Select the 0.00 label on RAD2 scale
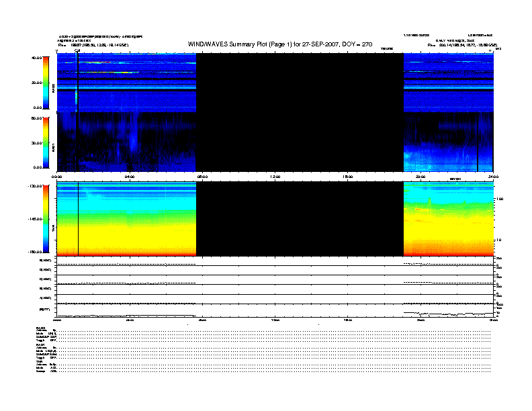This screenshot has width=532, height=411. click(38, 107)
